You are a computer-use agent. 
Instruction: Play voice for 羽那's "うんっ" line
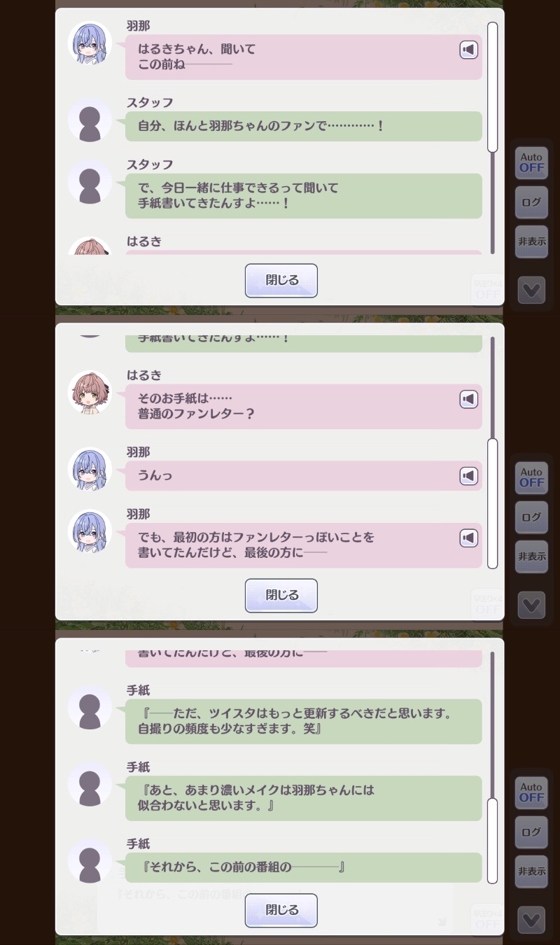tap(468, 476)
